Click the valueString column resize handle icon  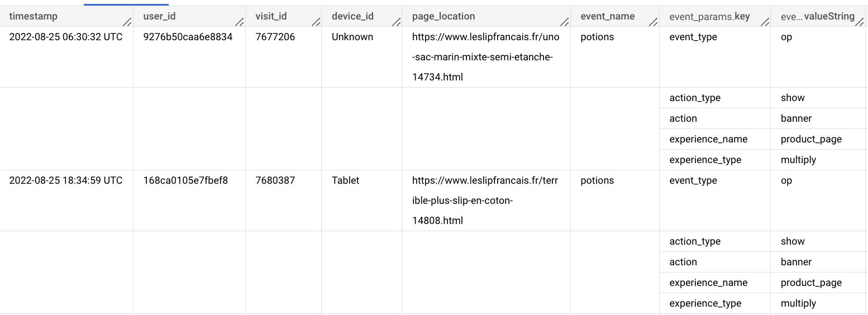(x=861, y=22)
